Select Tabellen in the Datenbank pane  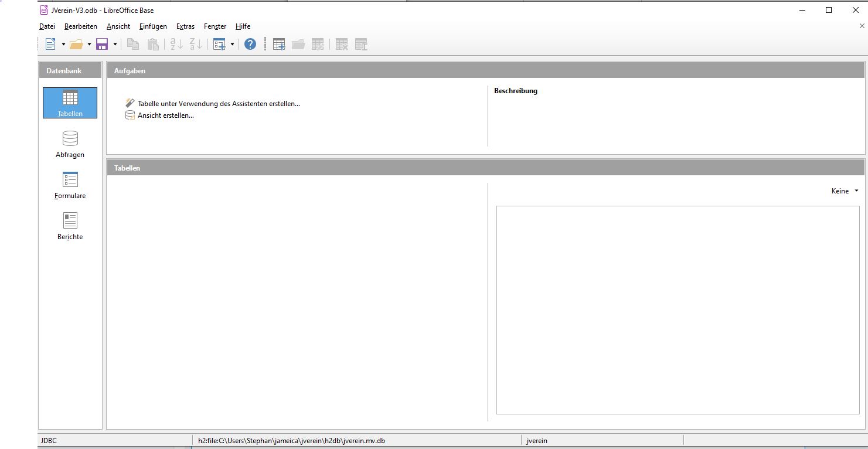70,103
